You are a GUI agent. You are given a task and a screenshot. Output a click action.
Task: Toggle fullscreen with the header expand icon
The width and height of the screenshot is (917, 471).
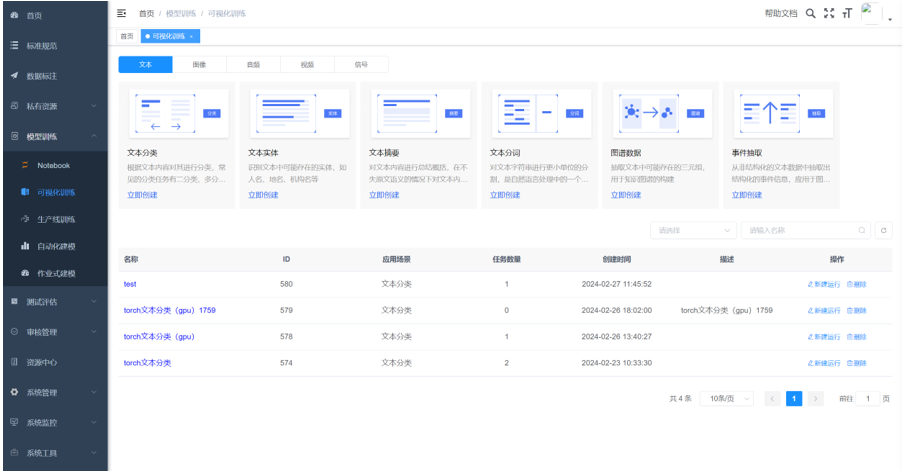pos(829,13)
